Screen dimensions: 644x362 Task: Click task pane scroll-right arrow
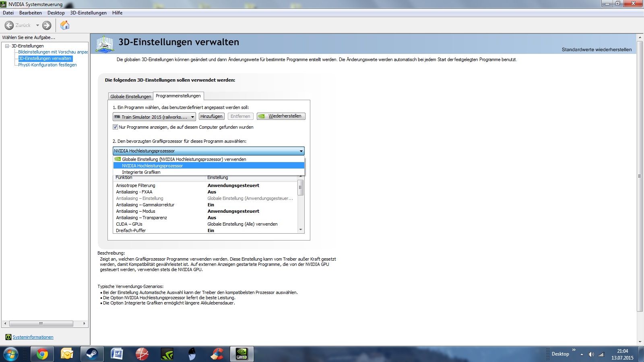click(84, 323)
